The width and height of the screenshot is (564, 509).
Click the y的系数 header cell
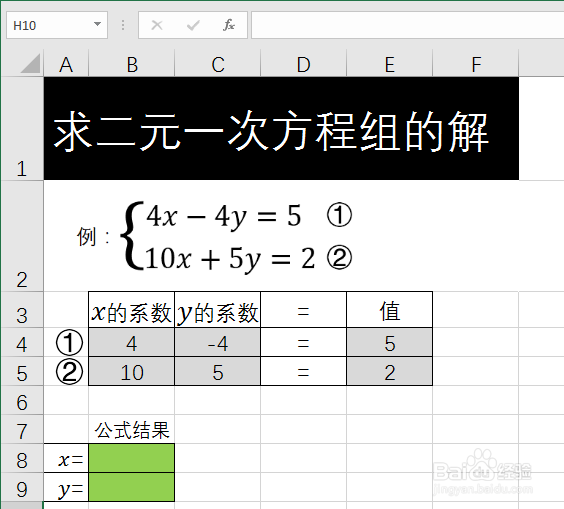218,310
